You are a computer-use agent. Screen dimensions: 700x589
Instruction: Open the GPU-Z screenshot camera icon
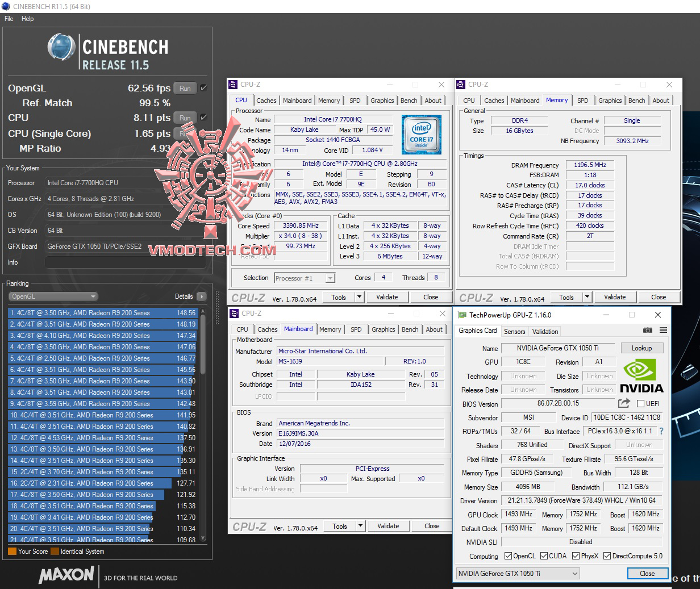(647, 330)
